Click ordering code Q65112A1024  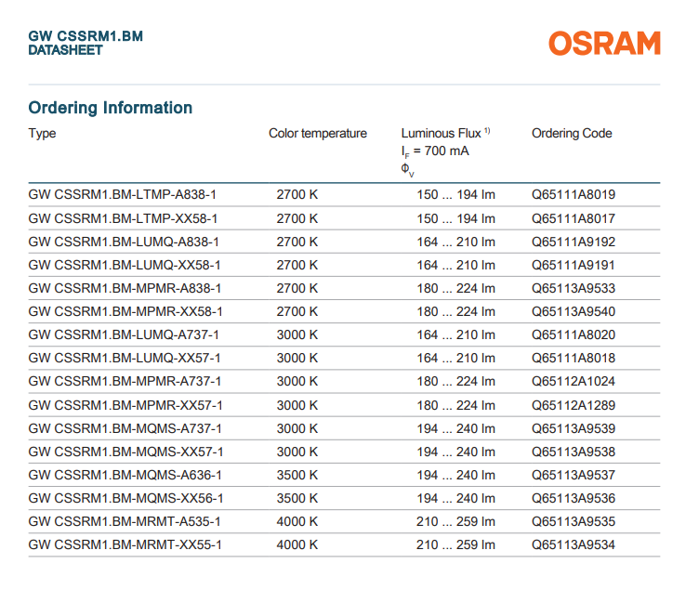(x=574, y=381)
